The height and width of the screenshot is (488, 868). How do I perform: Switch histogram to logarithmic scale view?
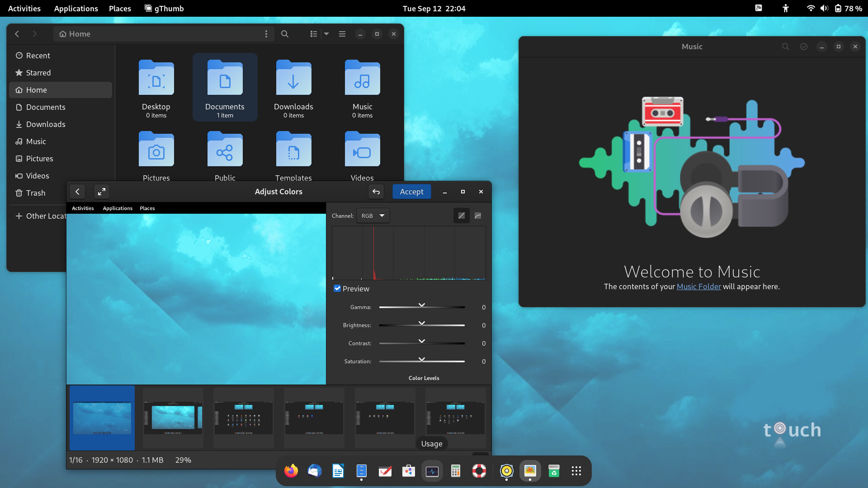click(478, 216)
